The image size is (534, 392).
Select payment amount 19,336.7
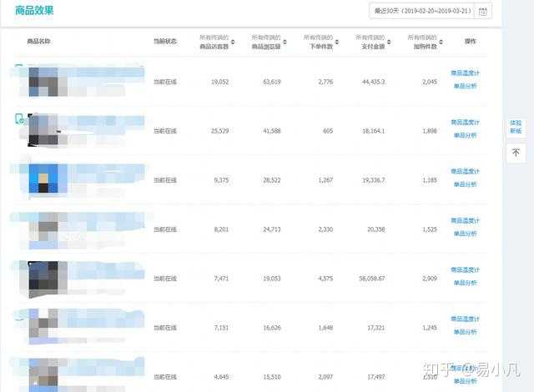(x=374, y=180)
